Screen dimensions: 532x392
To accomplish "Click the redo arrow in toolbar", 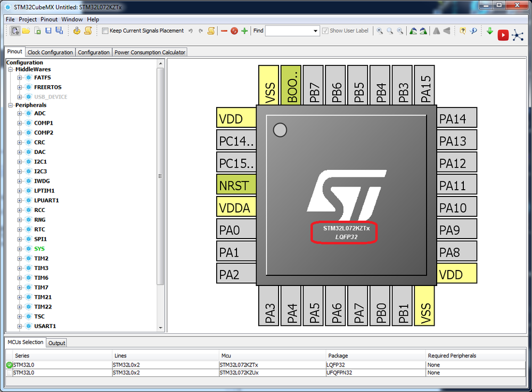I will tap(201, 31).
